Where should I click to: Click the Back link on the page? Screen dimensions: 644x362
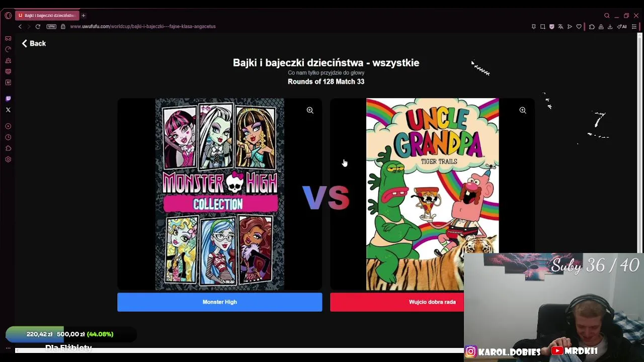34,44
